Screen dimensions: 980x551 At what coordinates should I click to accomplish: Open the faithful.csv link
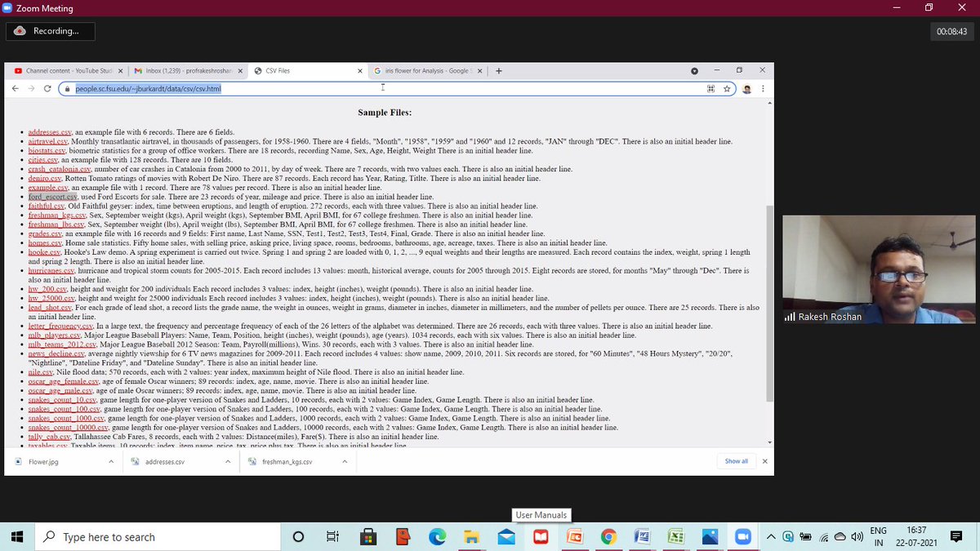(46, 206)
